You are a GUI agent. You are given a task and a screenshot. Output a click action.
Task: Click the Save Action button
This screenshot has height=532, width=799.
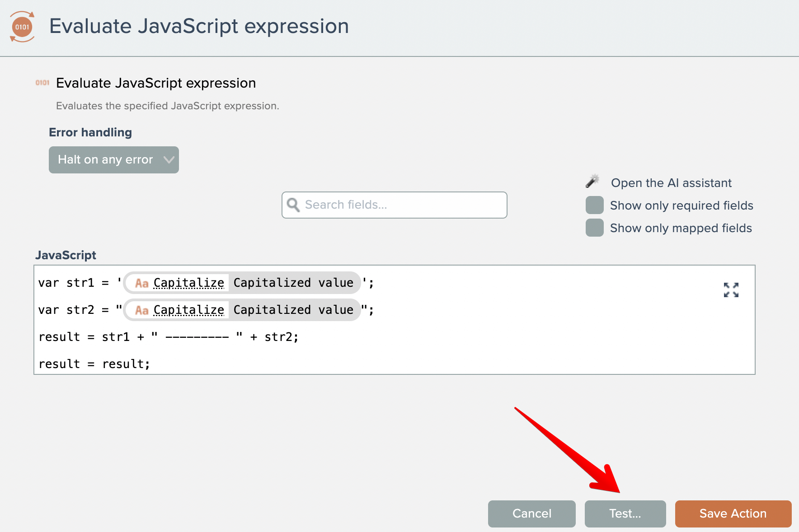click(733, 514)
